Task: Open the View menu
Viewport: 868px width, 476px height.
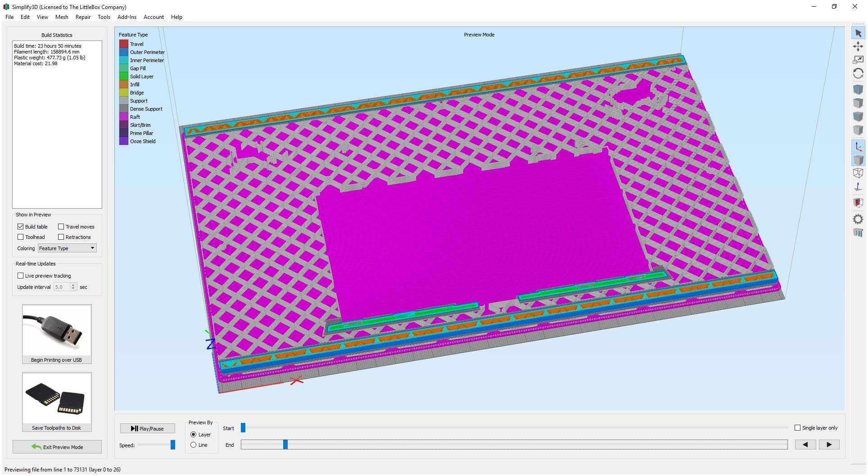Action: coord(42,17)
